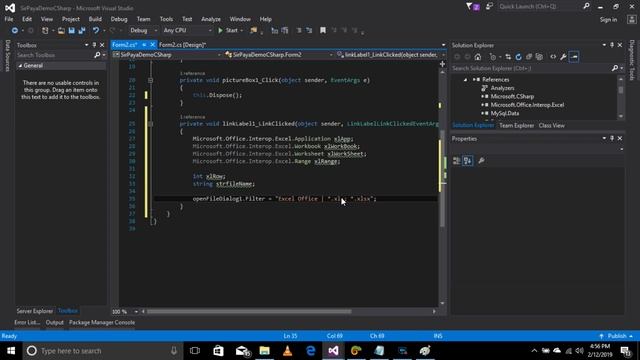Click the Collapse All icon in Solution Explorer
This screenshot has width=640, height=360.
tap(529, 57)
